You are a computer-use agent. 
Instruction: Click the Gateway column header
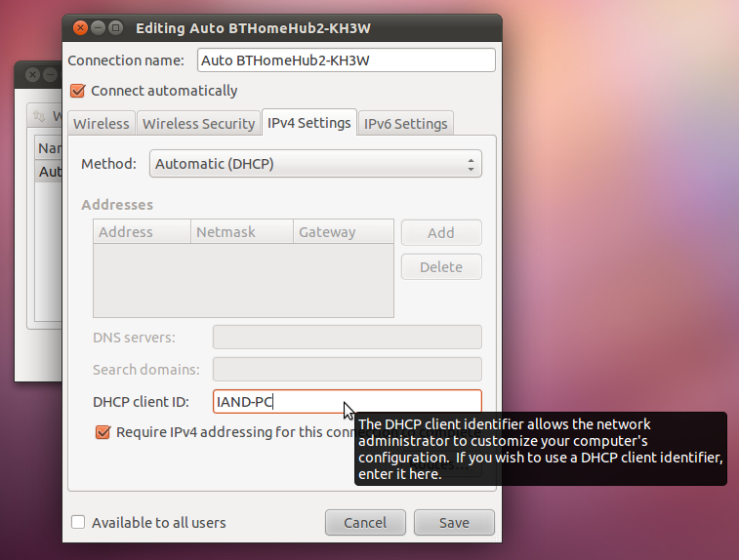point(343,232)
